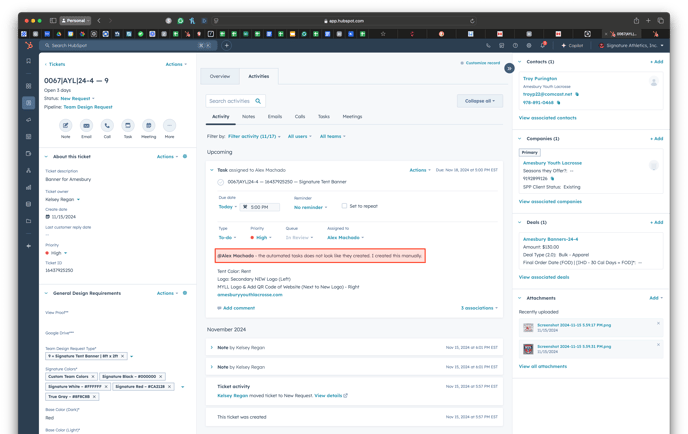Click the Email action icon
Viewport: 688px width, 434px height.
tap(87, 126)
